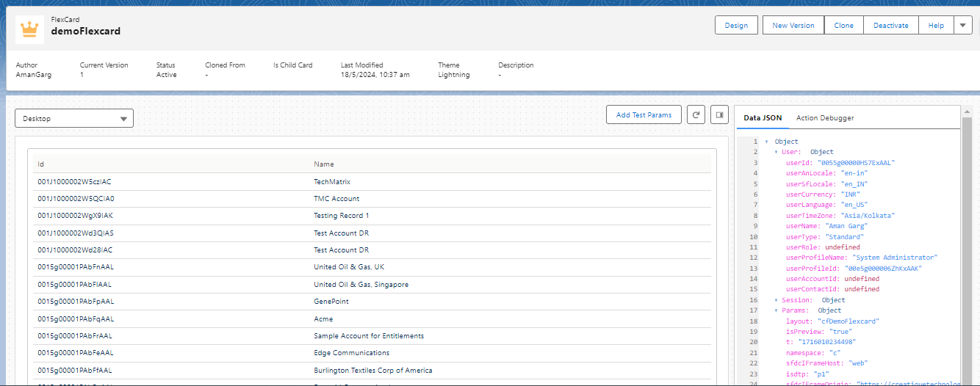Collapse the User object node
Viewport: 980px width, 386px height.
(774, 152)
